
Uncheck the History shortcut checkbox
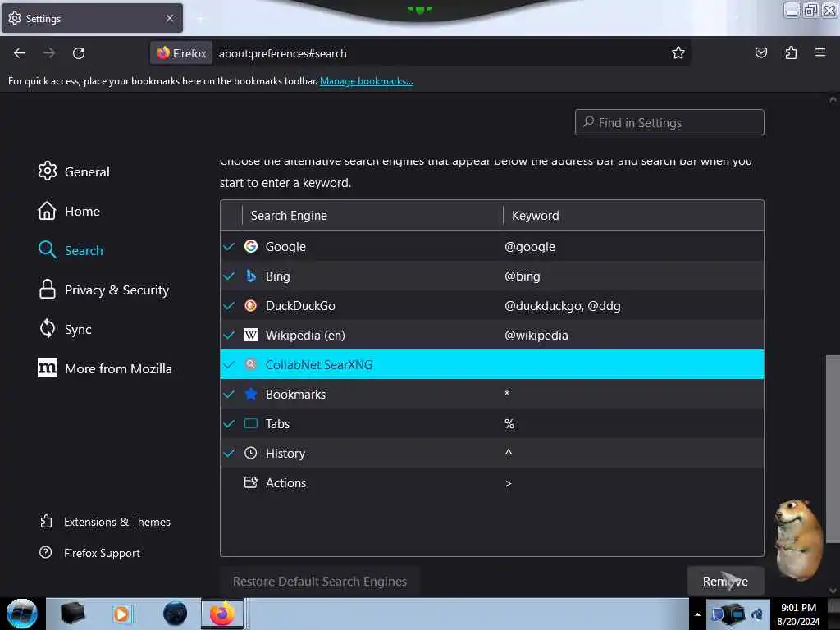click(230, 453)
